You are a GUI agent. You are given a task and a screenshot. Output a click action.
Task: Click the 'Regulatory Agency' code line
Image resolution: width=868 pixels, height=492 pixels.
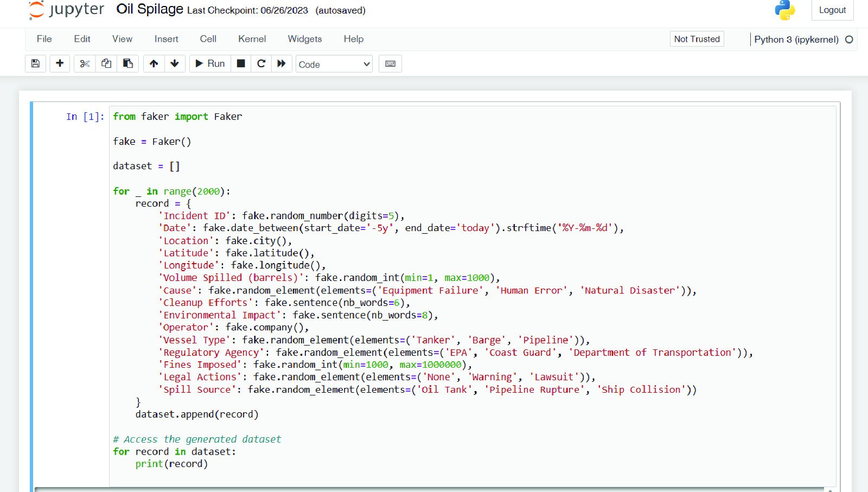click(x=456, y=353)
